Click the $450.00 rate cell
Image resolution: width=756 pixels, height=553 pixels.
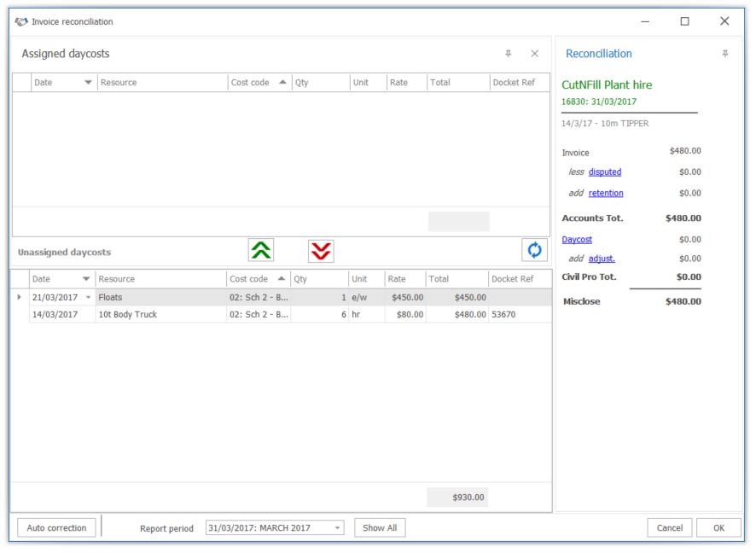click(x=405, y=298)
